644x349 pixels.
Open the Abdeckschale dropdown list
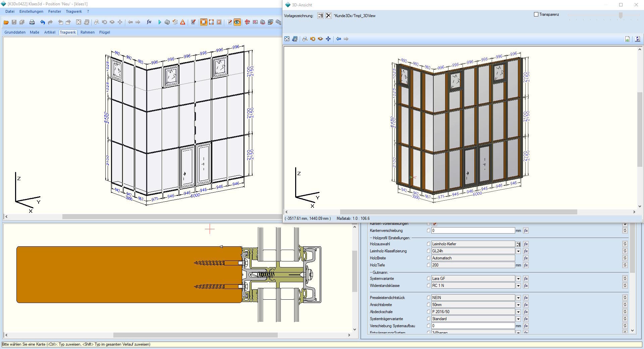pyautogui.click(x=518, y=312)
